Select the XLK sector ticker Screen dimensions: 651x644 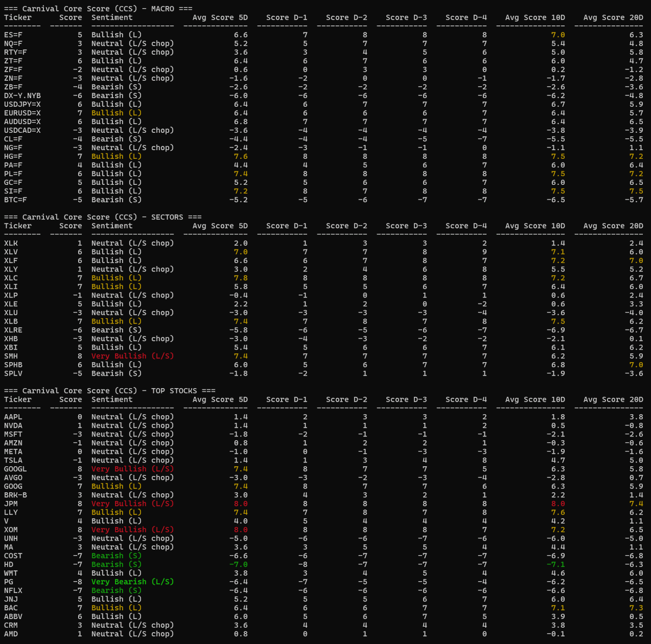[x=11, y=243]
